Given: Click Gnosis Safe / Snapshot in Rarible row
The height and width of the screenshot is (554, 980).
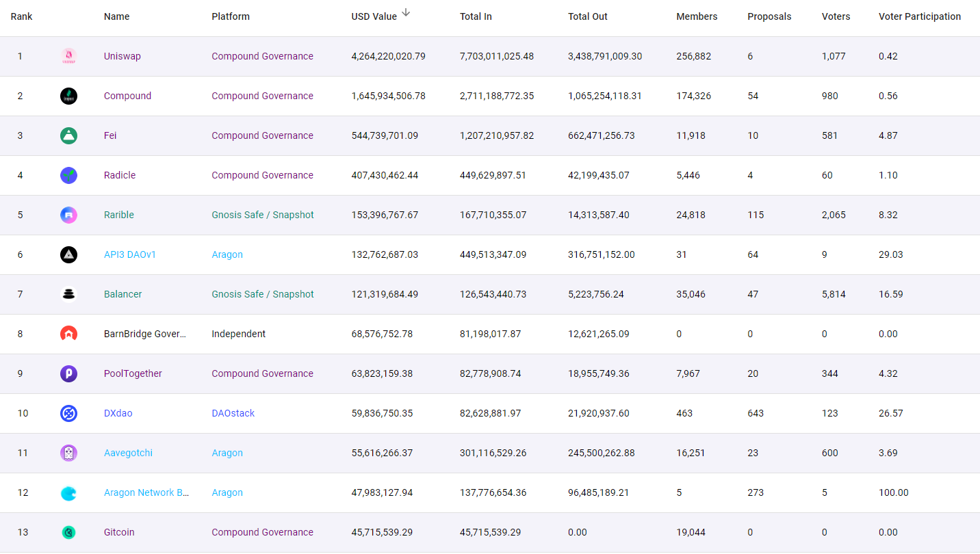Looking at the screenshot, I should pyautogui.click(x=263, y=215).
